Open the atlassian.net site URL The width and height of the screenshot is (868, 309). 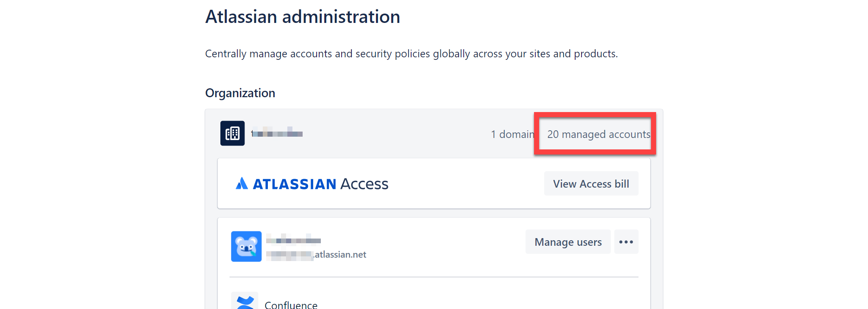[x=316, y=255]
